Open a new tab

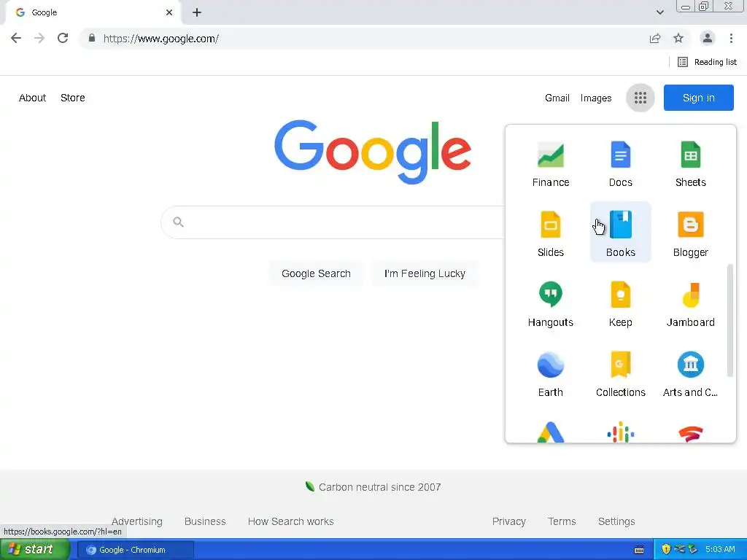(197, 12)
